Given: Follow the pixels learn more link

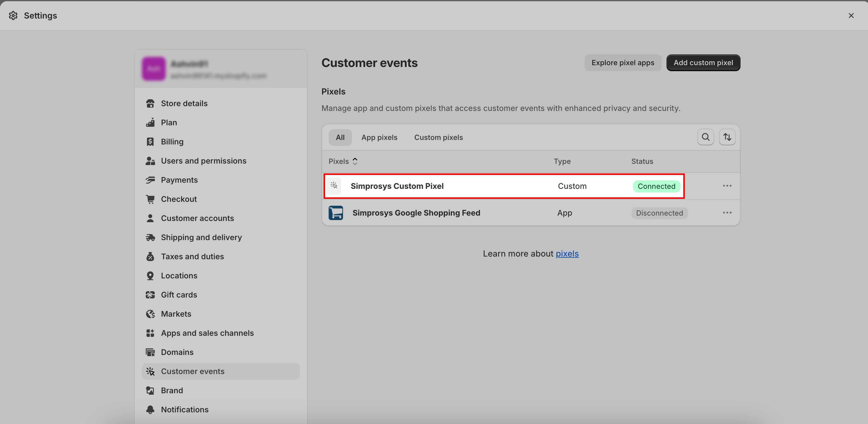Looking at the screenshot, I should [x=567, y=254].
